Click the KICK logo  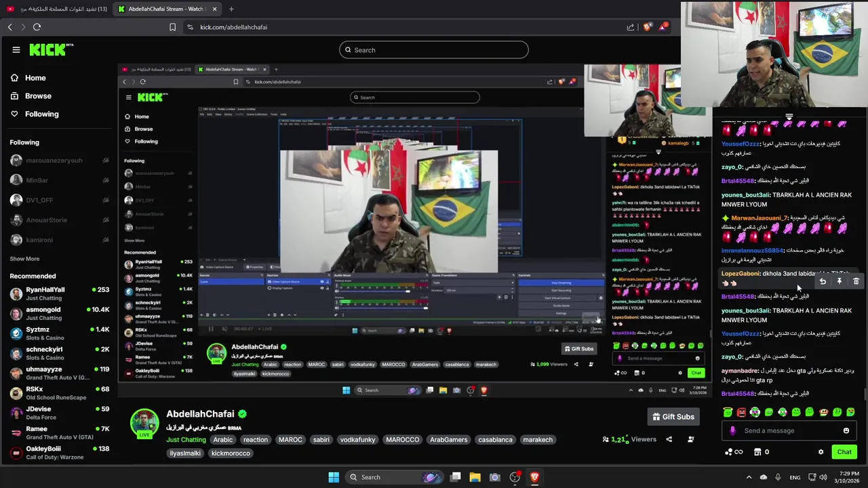[x=51, y=49]
